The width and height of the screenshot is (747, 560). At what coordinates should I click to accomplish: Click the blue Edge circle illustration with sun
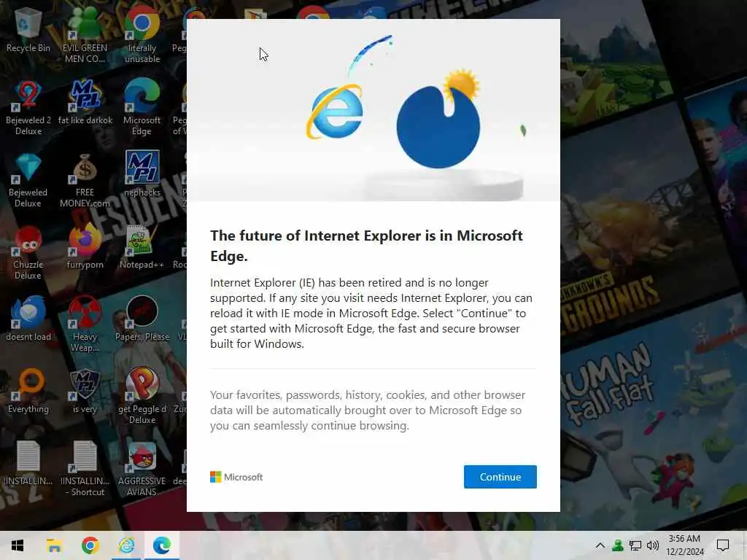click(438, 120)
